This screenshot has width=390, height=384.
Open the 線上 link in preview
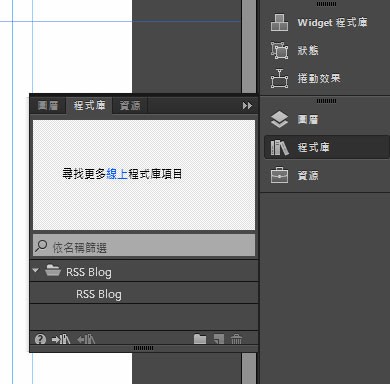[x=117, y=174]
